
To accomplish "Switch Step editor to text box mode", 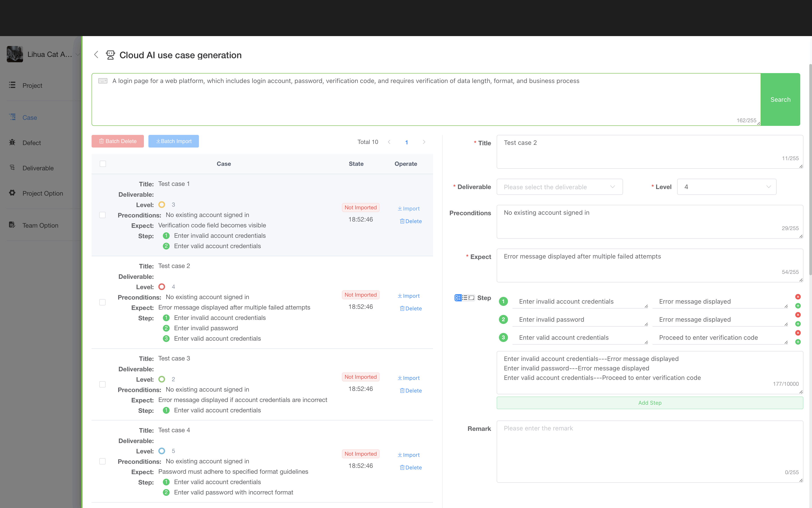I will pos(471,298).
